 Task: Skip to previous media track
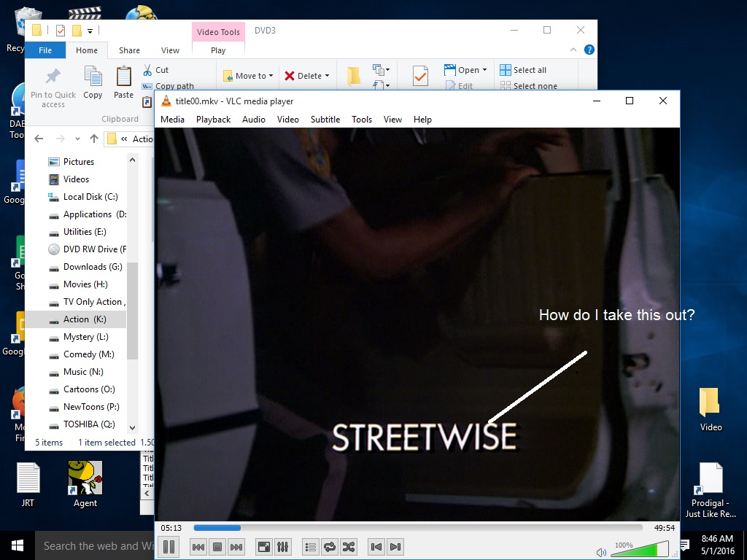coord(198,546)
